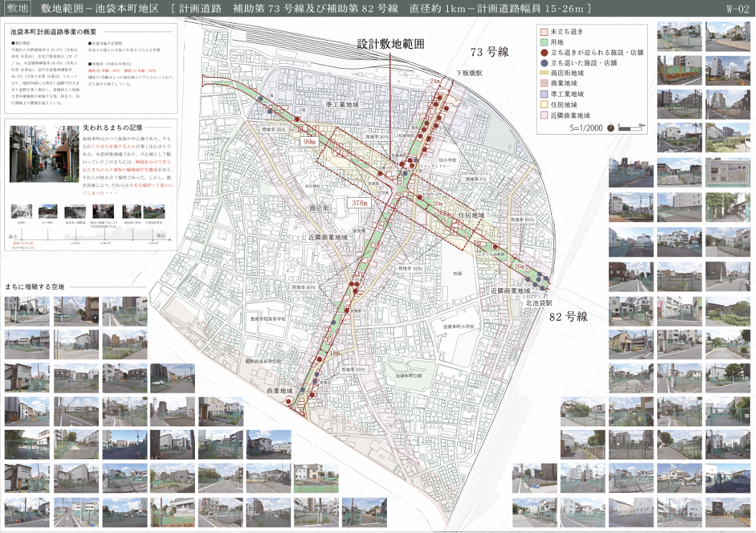Screen dimensions: 756x533
Task: Click the 設計敷地範囲 title above the map
Action: [x=391, y=44]
